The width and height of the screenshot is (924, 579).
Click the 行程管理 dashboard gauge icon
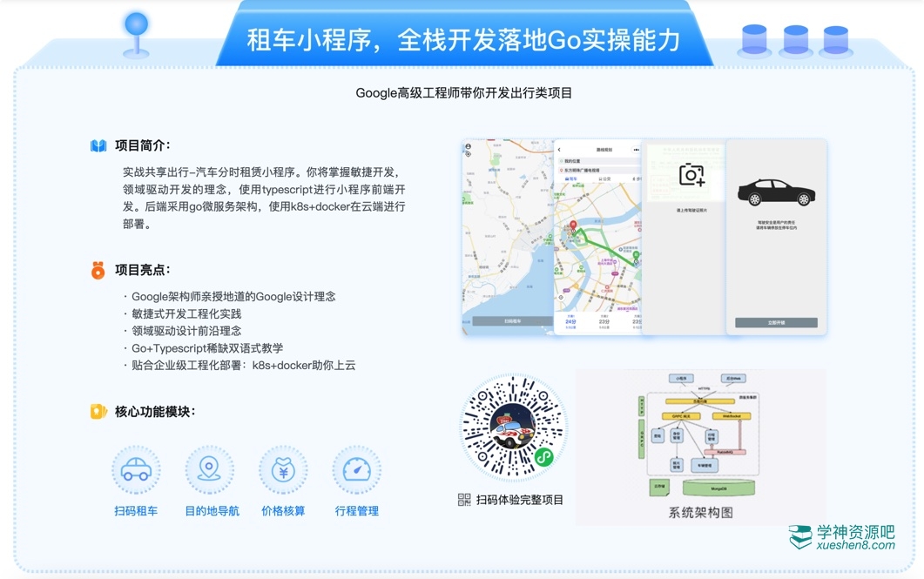coord(356,470)
